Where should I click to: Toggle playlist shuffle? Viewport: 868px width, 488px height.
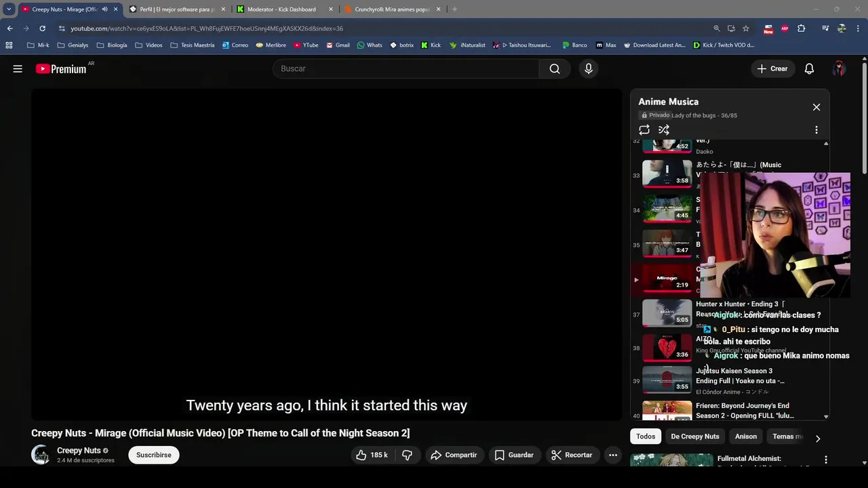coord(664,129)
